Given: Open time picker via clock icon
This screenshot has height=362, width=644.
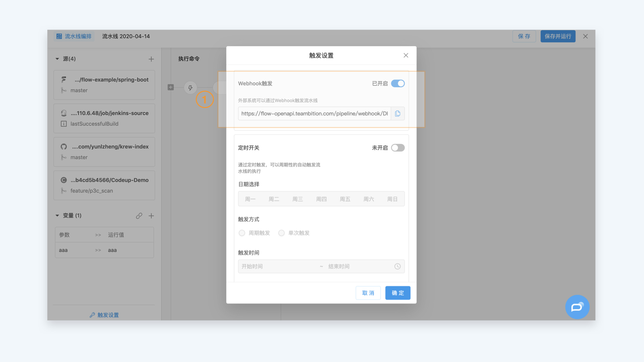Looking at the screenshot, I should pos(397,266).
